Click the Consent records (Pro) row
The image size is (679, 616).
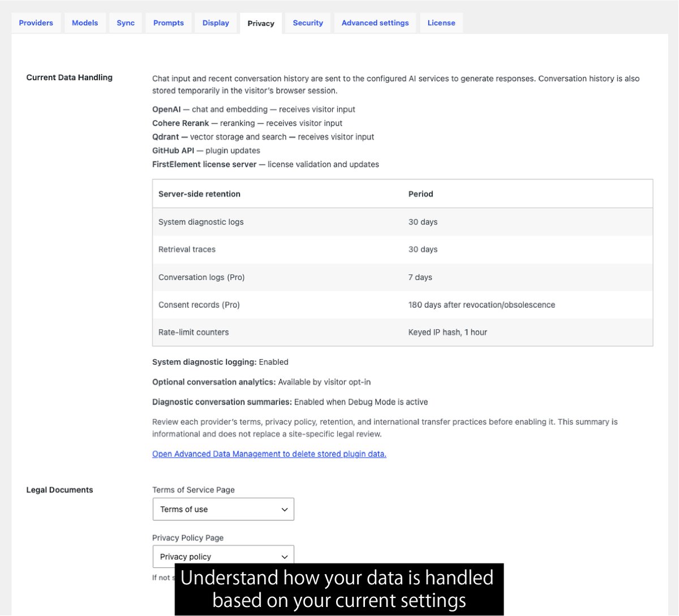point(402,305)
